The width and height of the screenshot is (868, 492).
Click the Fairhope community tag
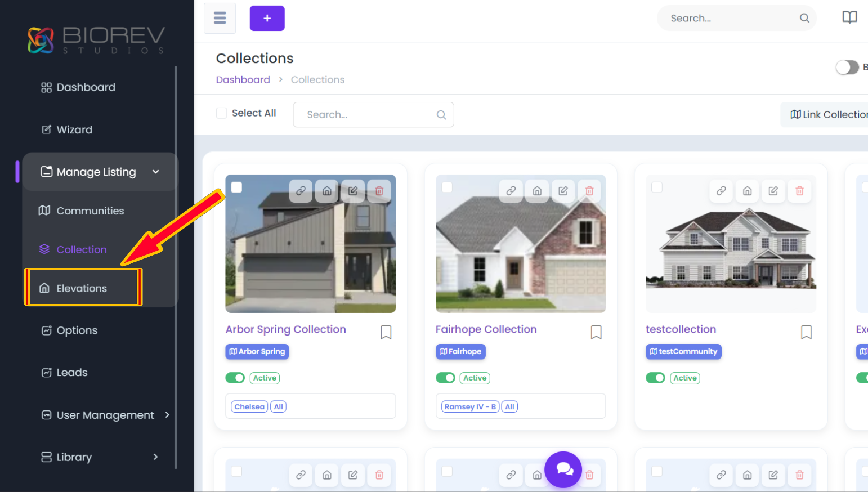tap(460, 351)
